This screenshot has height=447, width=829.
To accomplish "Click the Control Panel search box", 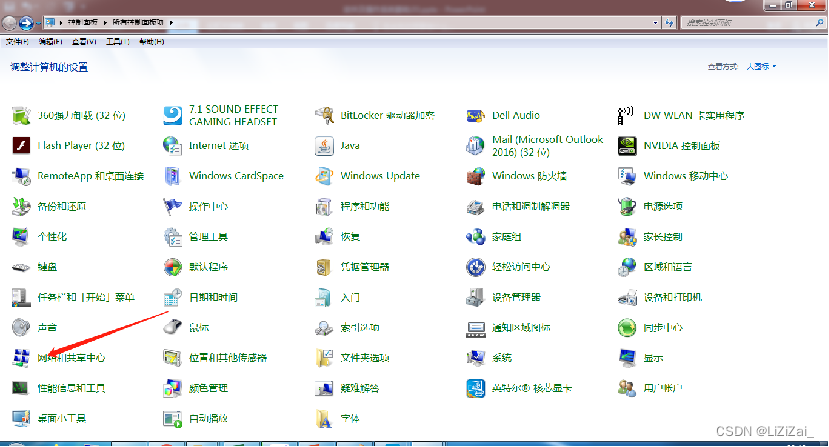I will [x=753, y=23].
